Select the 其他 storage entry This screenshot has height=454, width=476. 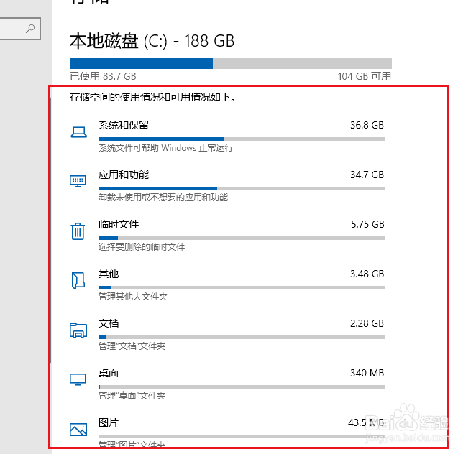pos(226,284)
